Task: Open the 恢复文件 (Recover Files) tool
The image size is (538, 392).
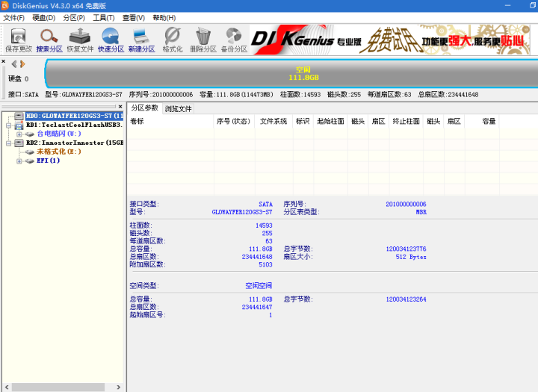Action: point(80,39)
